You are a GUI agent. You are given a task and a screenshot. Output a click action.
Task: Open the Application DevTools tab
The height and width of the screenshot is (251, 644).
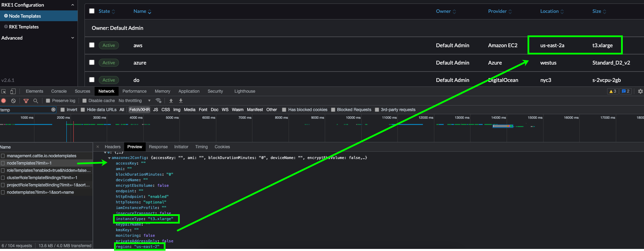[189, 91]
